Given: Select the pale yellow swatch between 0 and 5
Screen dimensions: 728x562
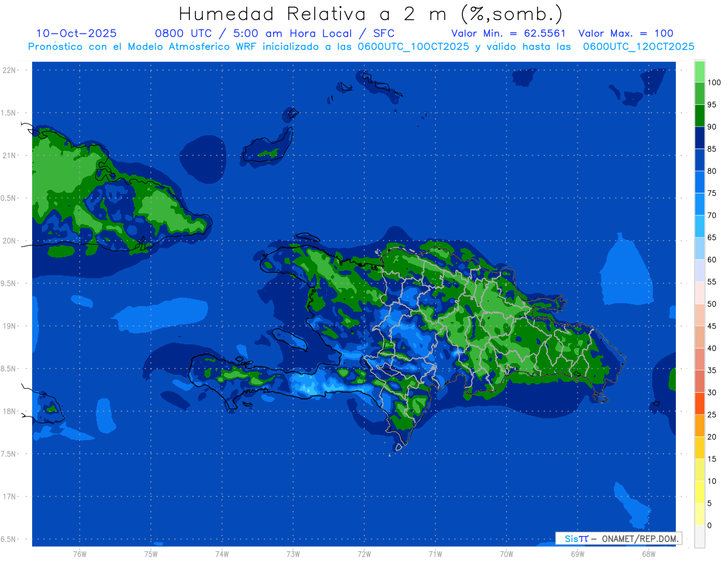Looking at the screenshot, I should tap(699, 514).
